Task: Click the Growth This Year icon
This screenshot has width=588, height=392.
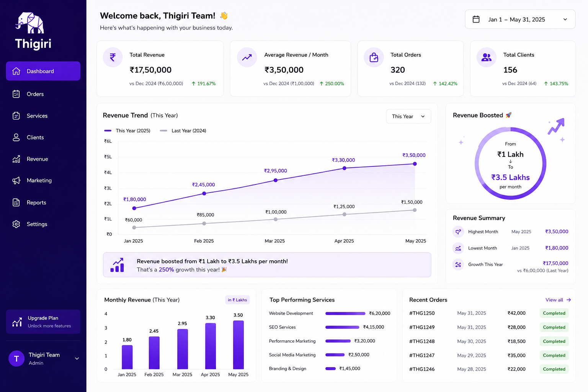Action: tap(458, 265)
